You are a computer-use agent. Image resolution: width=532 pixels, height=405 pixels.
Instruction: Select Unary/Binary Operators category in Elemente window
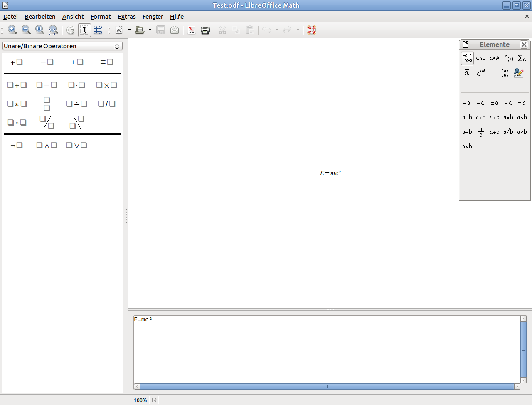(467, 58)
